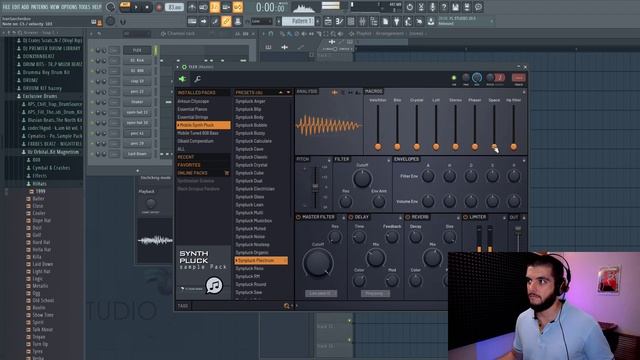Open the EDIT menu

(x=16, y=7)
